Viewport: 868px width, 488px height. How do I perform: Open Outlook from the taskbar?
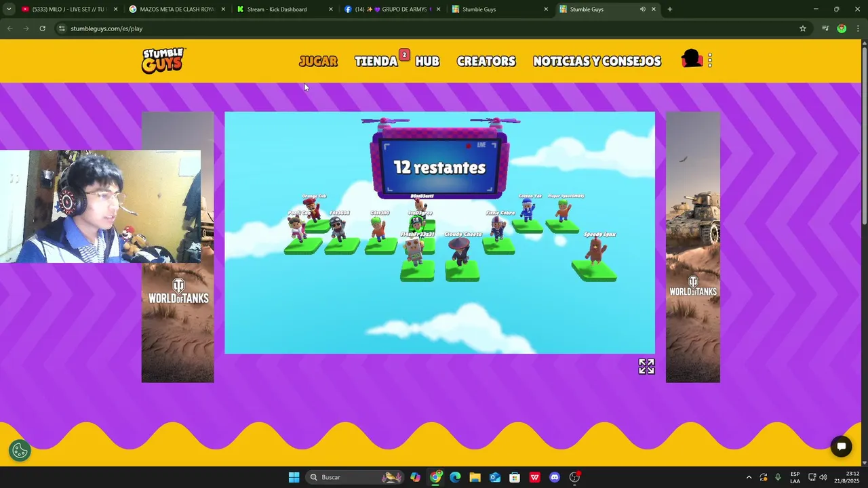point(495,477)
